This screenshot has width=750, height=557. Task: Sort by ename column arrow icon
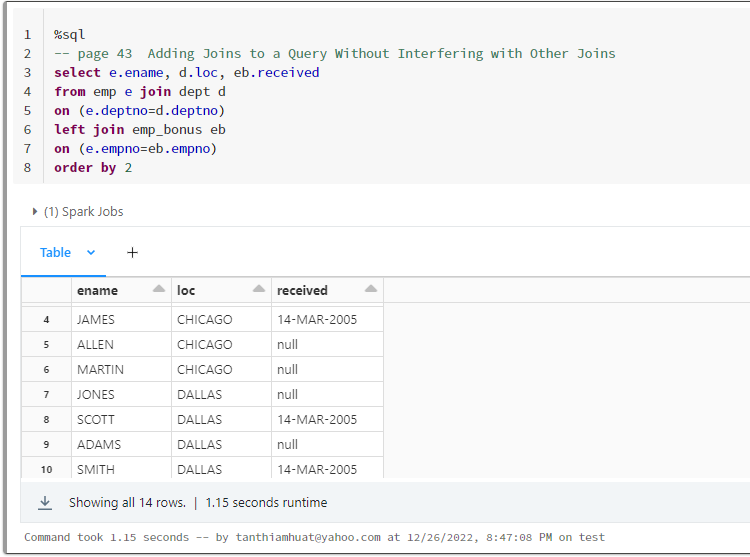159,289
